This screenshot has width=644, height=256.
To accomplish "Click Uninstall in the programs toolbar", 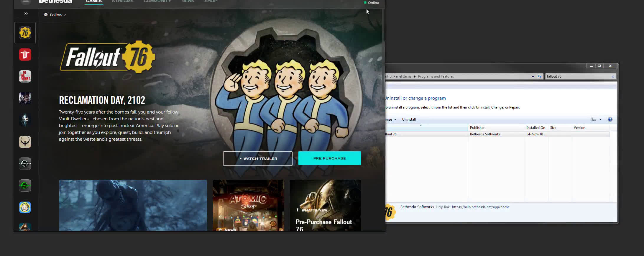I will [x=409, y=119].
